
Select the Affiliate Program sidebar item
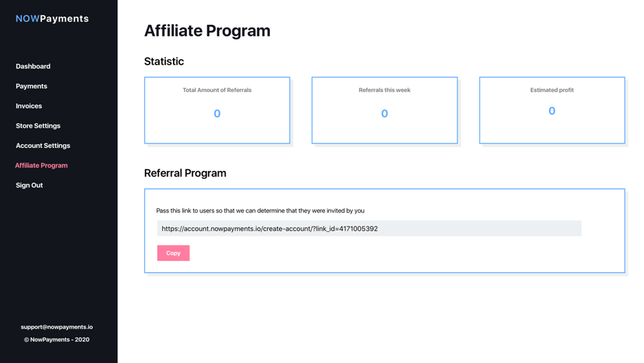click(41, 165)
